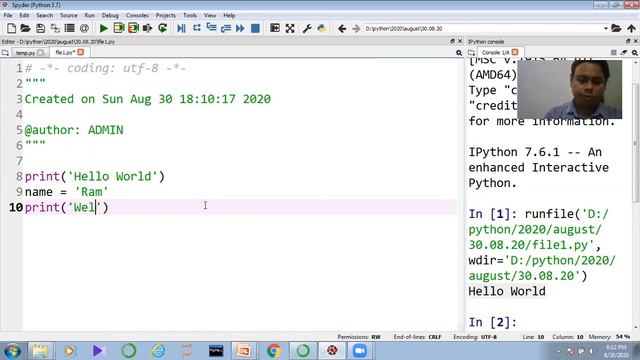Open the Debug menu
This screenshot has height=360, width=640.
point(110,15)
